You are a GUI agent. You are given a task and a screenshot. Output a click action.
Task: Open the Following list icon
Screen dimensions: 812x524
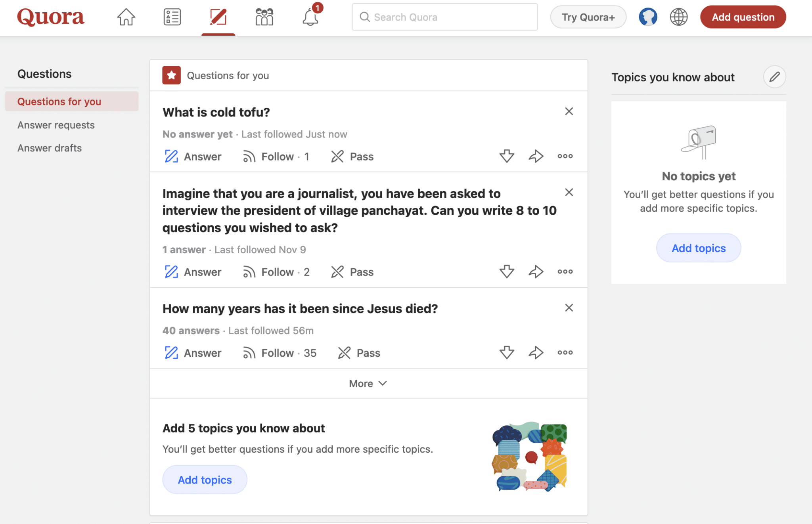pyautogui.click(x=172, y=17)
